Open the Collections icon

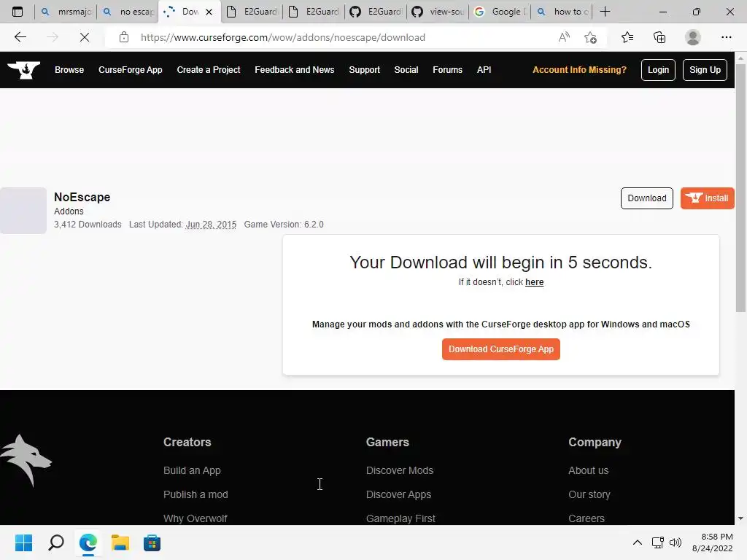(659, 37)
